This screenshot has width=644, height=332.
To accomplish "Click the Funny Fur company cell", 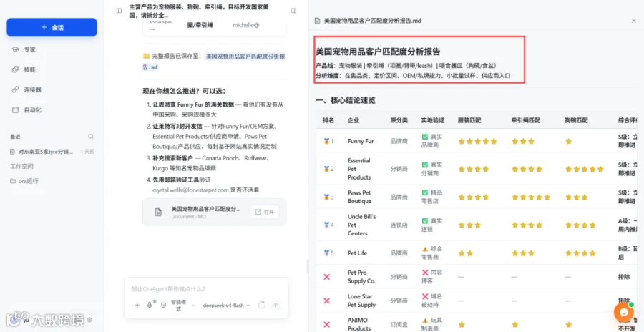I will (361, 141).
